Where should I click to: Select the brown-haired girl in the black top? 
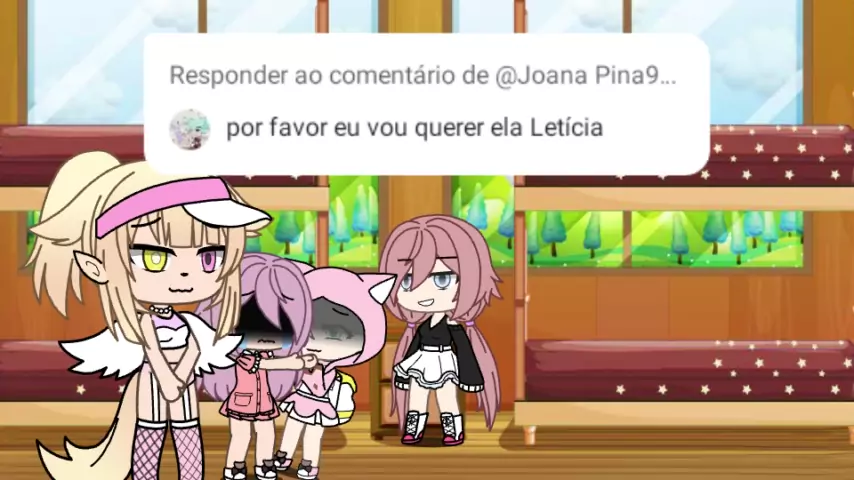point(440,327)
